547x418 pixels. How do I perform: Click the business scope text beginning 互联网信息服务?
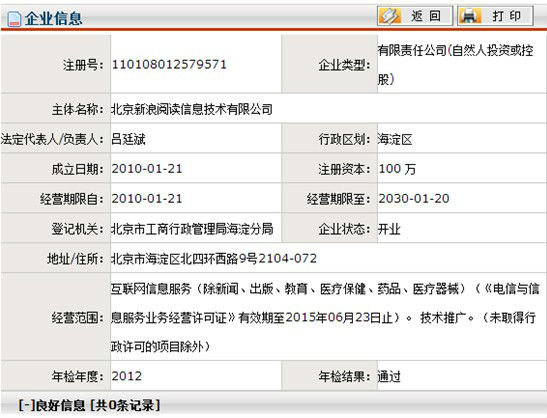pos(324,318)
